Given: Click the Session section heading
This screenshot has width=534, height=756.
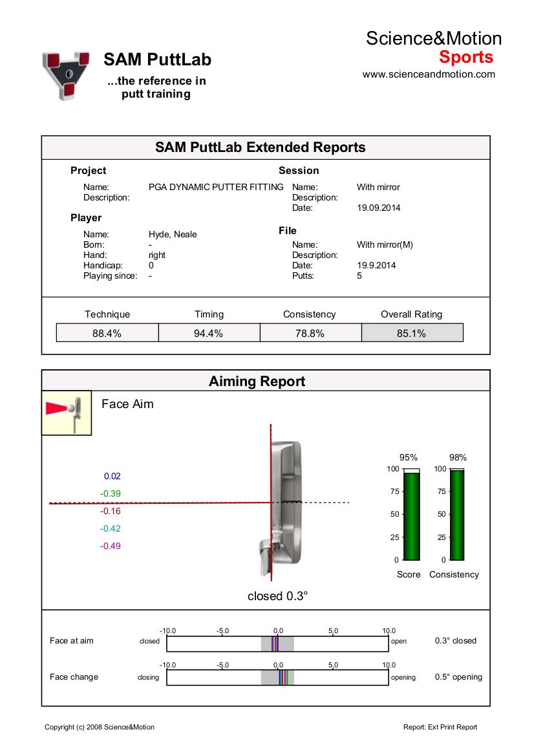Looking at the screenshot, I should (299, 171).
